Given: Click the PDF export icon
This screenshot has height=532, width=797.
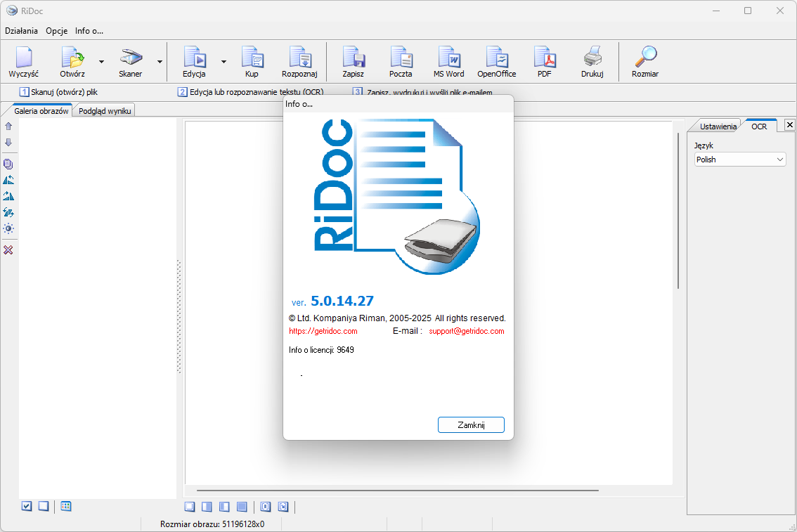Looking at the screenshot, I should click(545, 57).
